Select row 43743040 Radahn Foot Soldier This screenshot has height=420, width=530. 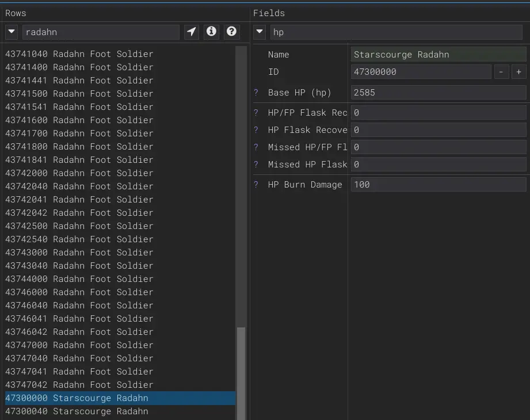coord(120,266)
